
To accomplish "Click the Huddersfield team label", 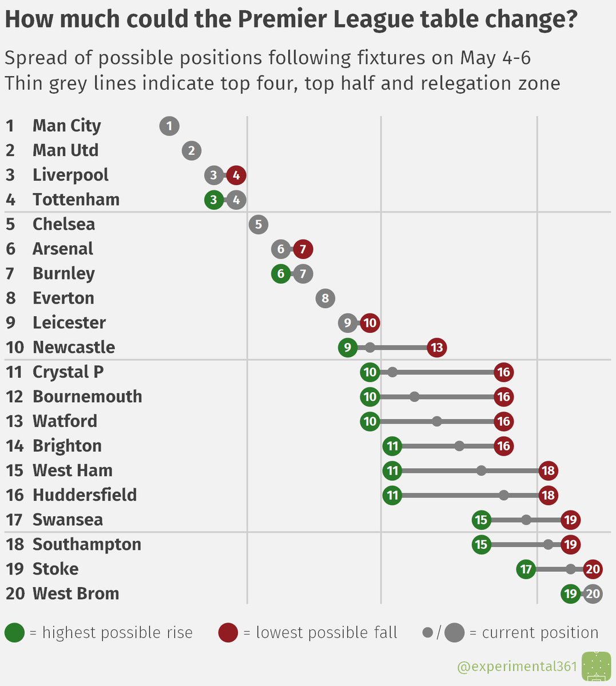I will [85, 495].
